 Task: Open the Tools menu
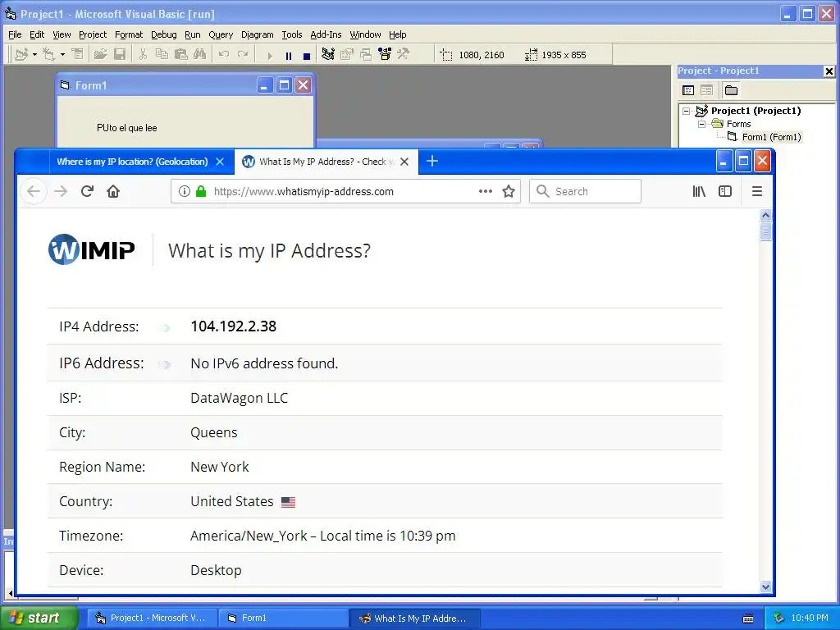[292, 34]
